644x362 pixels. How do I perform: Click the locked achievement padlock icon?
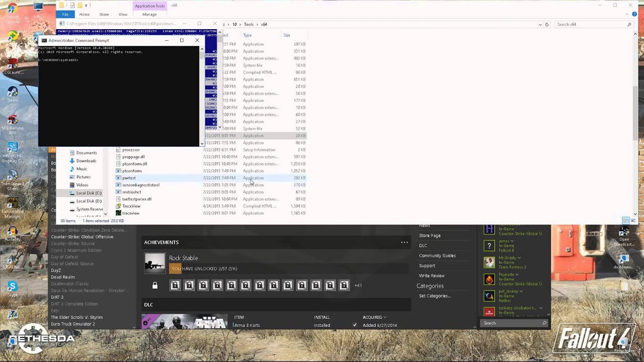coord(155,286)
